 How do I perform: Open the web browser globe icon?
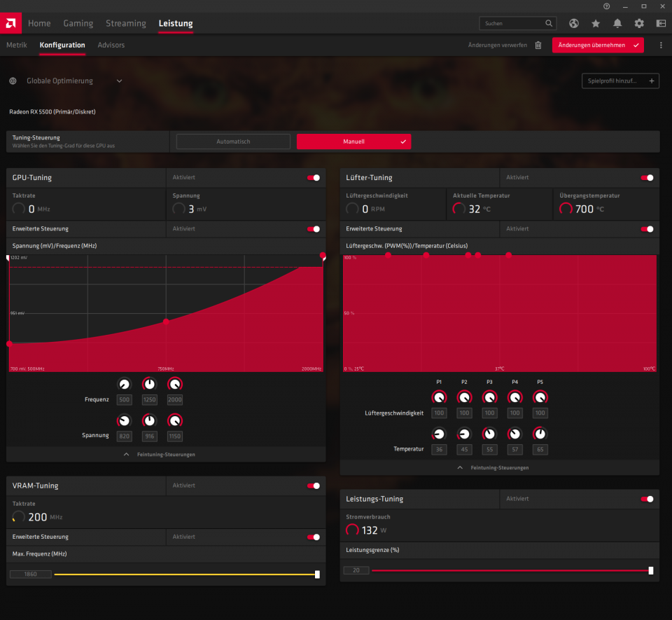point(574,24)
